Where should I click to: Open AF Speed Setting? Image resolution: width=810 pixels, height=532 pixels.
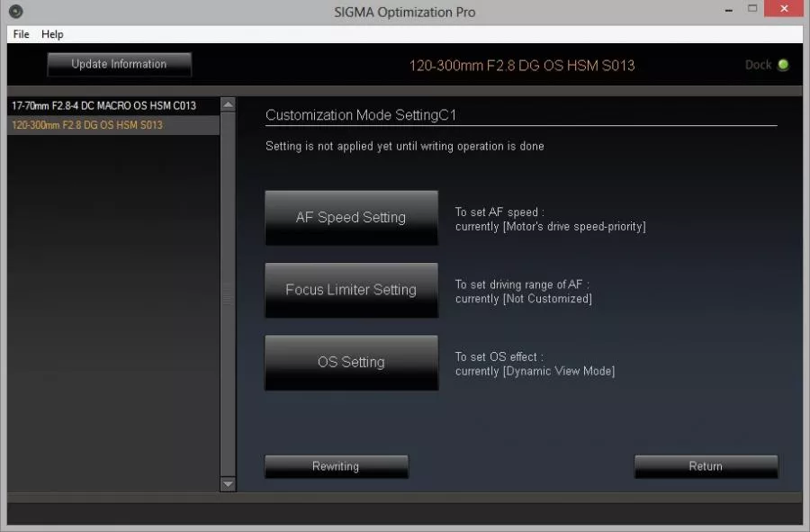(351, 218)
